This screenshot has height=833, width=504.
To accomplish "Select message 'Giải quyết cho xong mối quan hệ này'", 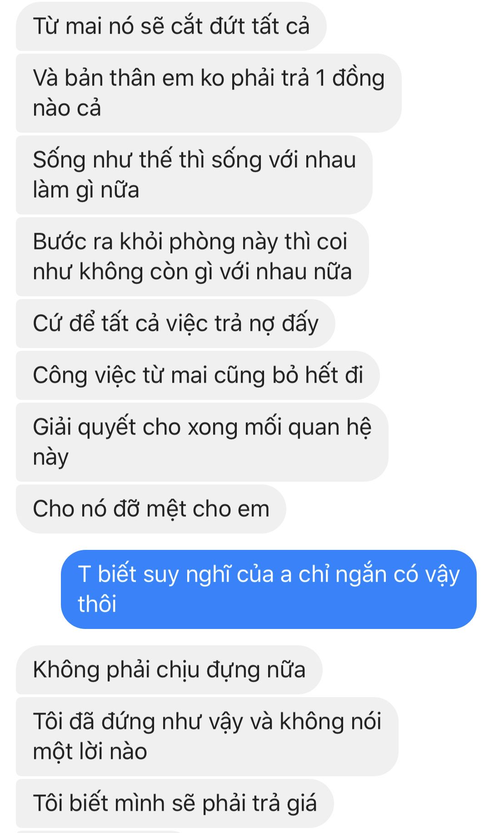I will pos(202,442).
